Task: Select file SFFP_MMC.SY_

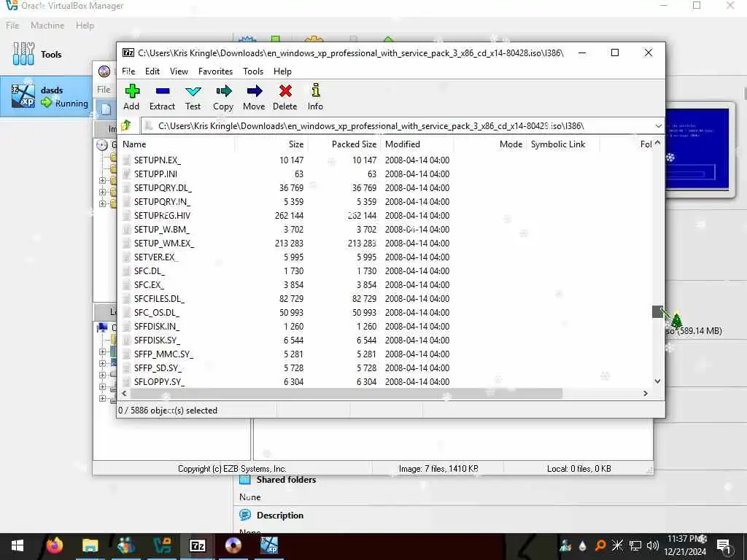Action: 163,354
